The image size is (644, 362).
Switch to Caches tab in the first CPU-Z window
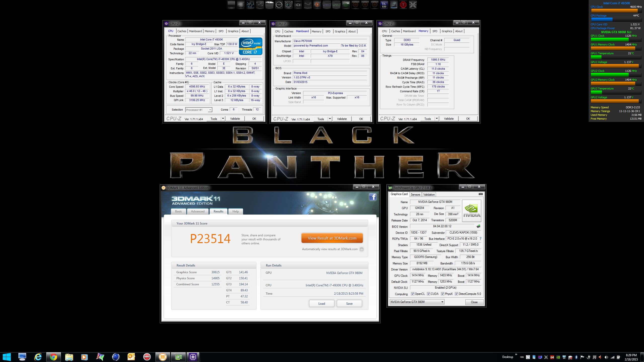pyautogui.click(x=182, y=31)
